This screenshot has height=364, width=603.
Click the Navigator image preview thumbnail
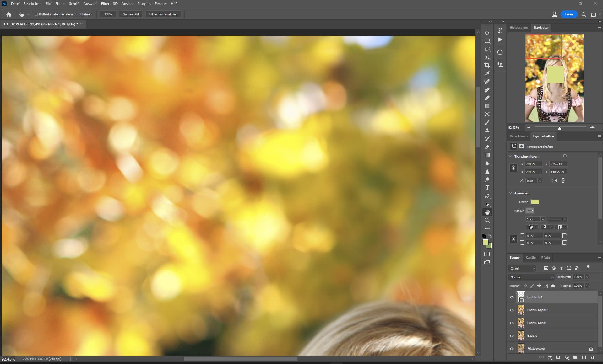pos(554,78)
